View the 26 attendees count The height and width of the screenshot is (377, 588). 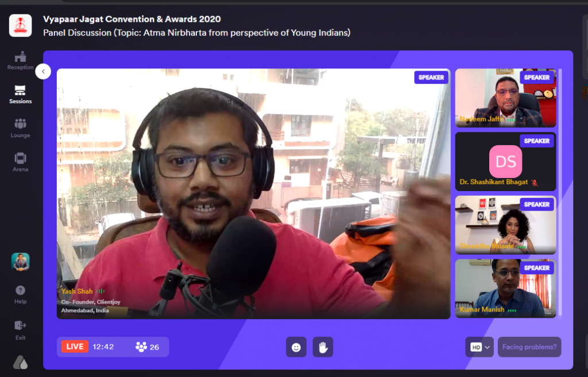click(x=148, y=347)
